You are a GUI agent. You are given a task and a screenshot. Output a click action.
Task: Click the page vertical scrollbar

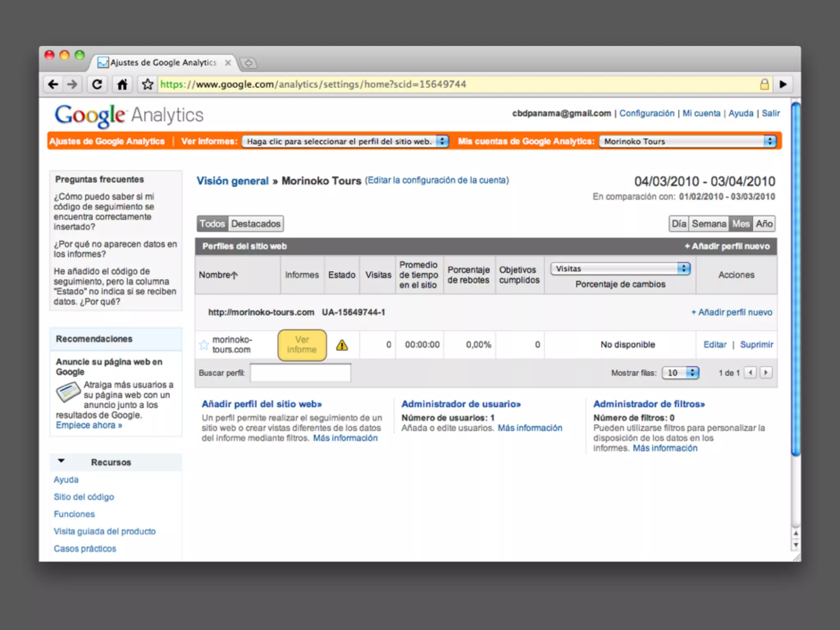(x=796, y=279)
